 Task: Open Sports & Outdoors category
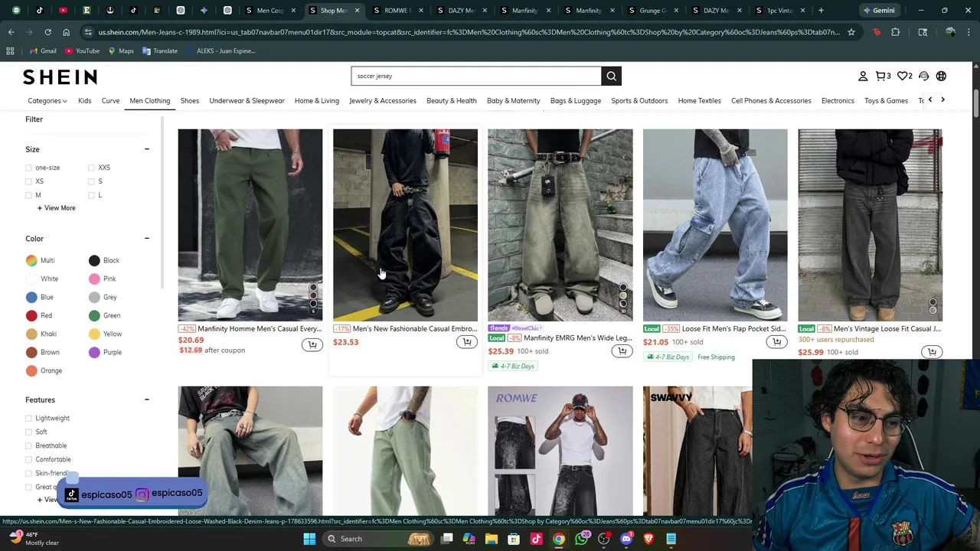(x=639, y=100)
